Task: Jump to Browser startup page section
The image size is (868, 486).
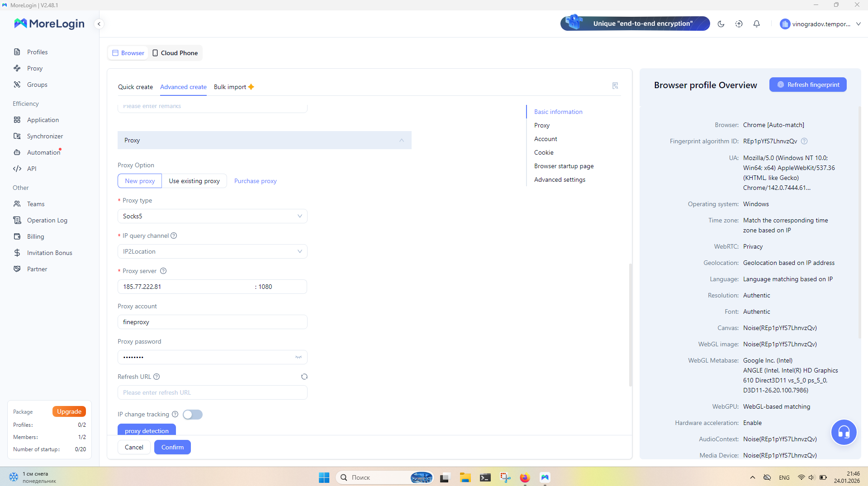Action: pyautogui.click(x=564, y=166)
